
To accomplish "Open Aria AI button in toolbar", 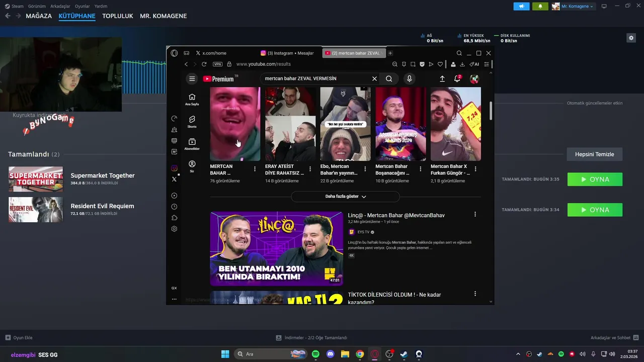I will [474, 64].
